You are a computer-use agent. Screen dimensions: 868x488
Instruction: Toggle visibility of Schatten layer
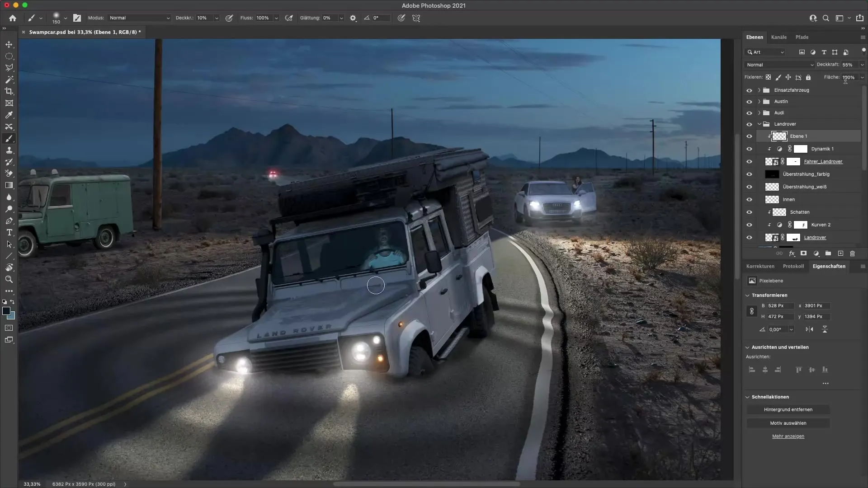pos(749,212)
